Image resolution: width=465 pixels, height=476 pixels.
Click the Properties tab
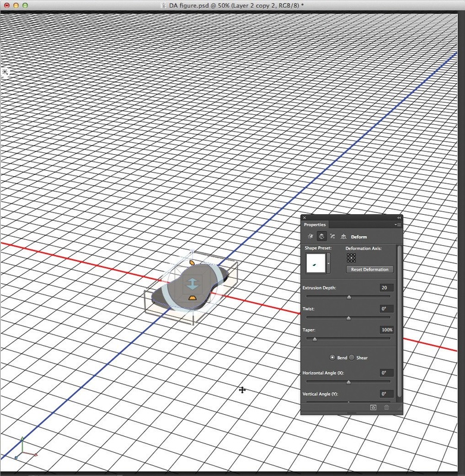tap(315, 225)
